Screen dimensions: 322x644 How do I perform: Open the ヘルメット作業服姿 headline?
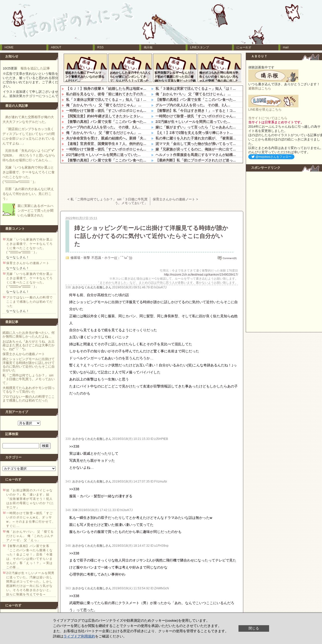coord(196,155)
